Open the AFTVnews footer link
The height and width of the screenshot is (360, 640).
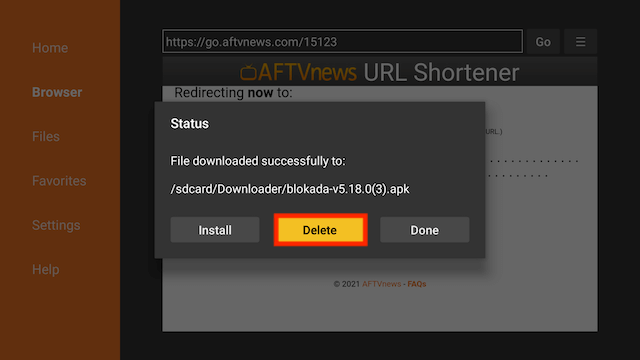pos(382,284)
